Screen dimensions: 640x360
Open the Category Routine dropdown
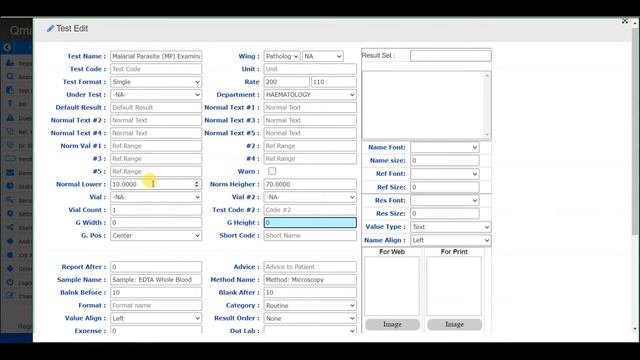(310, 305)
